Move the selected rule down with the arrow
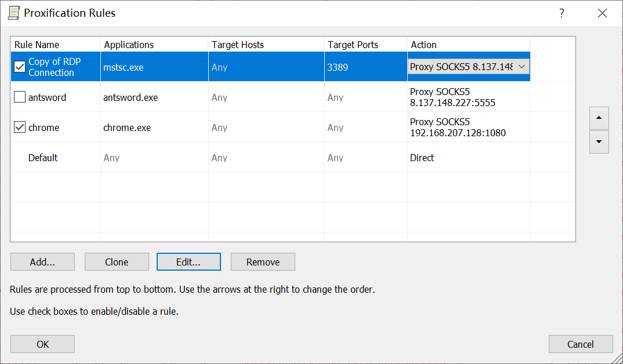Screen dimensions: 623x364 (x=599, y=141)
